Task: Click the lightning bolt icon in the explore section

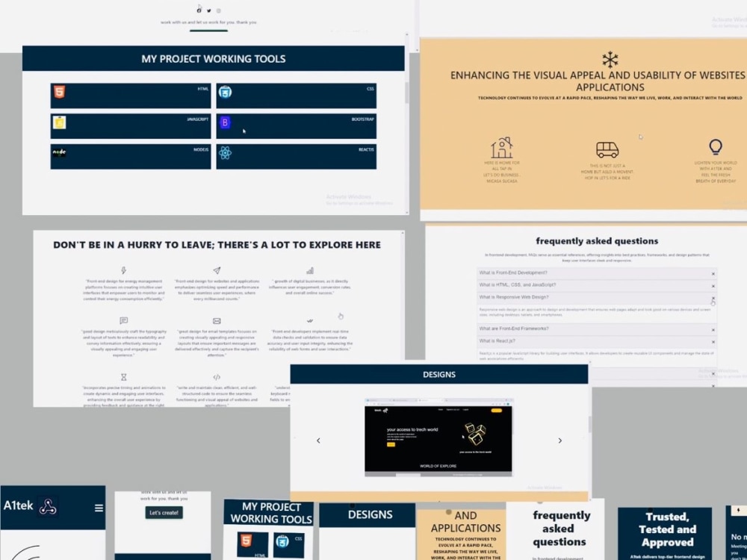Action: [123, 270]
